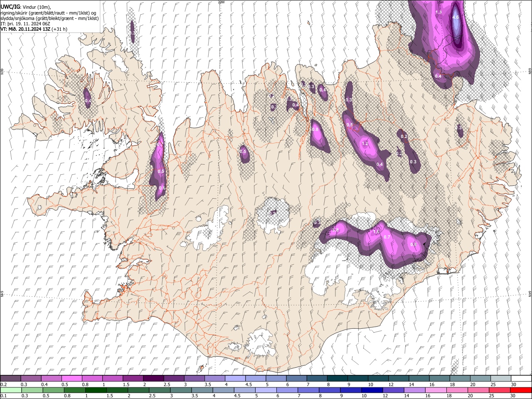Click the 0.4 value label in the Westfjords

click(88, 101)
